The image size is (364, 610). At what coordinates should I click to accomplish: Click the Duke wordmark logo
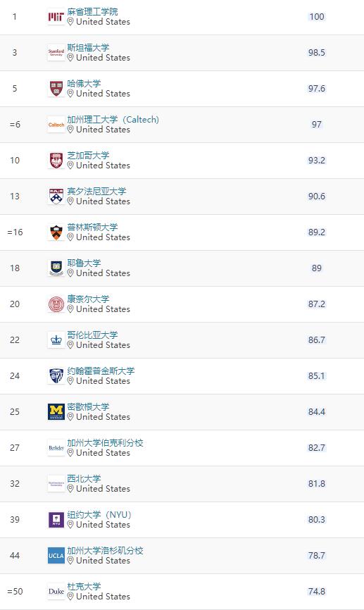coord(56,591)
